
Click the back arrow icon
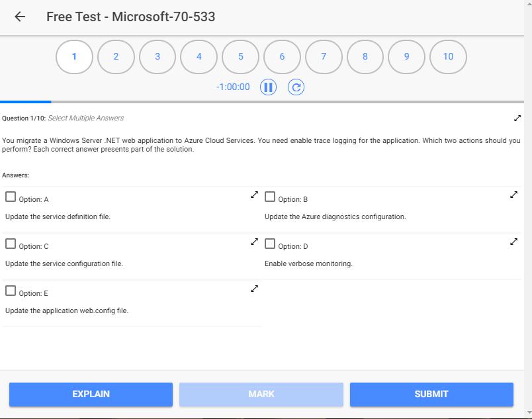tap(20, 17)
